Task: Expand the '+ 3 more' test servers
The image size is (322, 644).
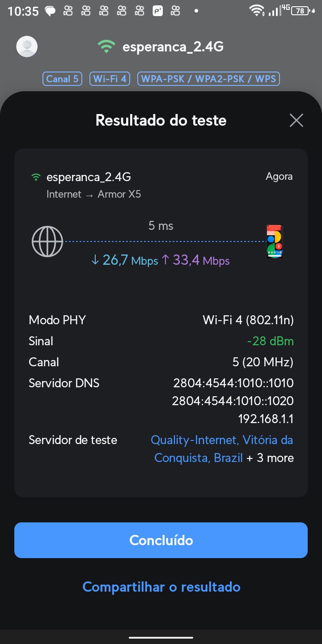Action: pyautogui.click(x=270, y=458)
